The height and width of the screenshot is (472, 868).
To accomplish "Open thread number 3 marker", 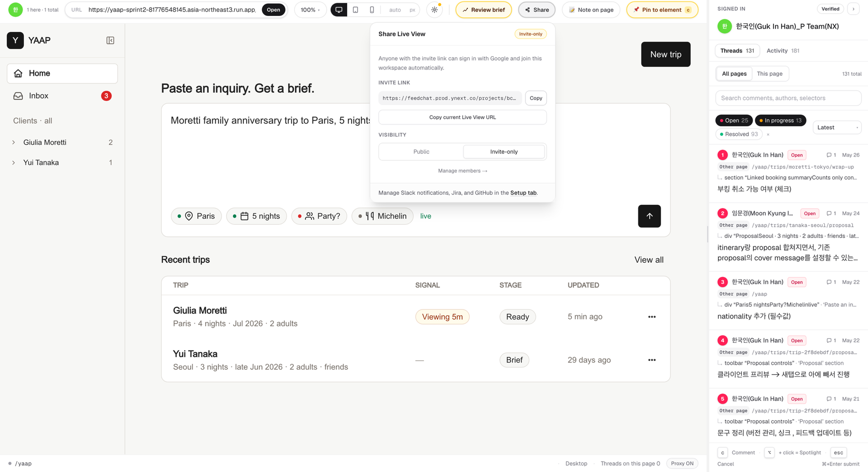I will 722,282.
